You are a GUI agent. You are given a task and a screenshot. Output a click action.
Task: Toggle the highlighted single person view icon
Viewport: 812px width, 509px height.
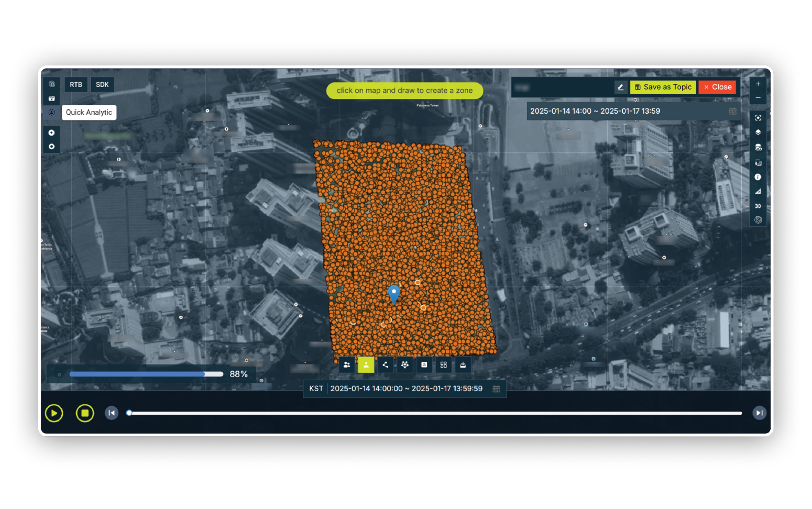point(366,365)
